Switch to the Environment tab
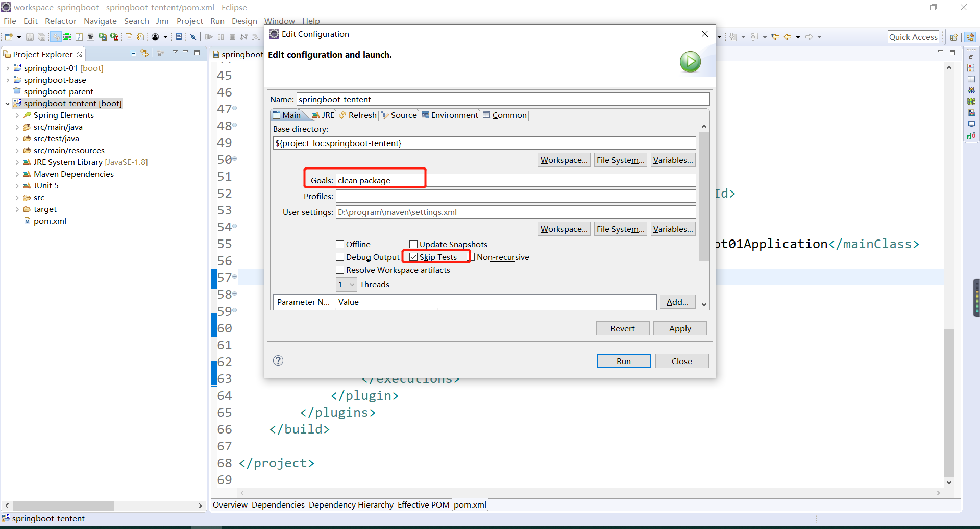Image resolution: width=980 pixels, height=529 pixels. [x=450, y=115]
